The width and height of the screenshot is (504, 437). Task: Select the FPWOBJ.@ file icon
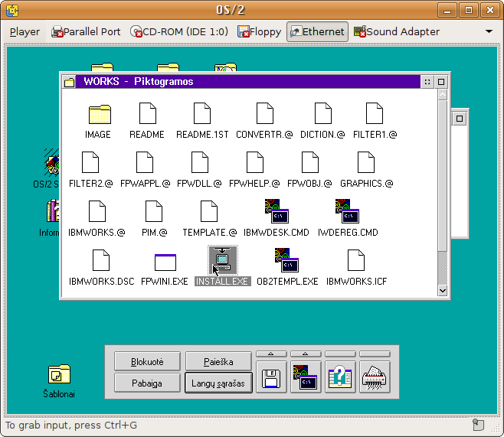[x=310, y=162]
